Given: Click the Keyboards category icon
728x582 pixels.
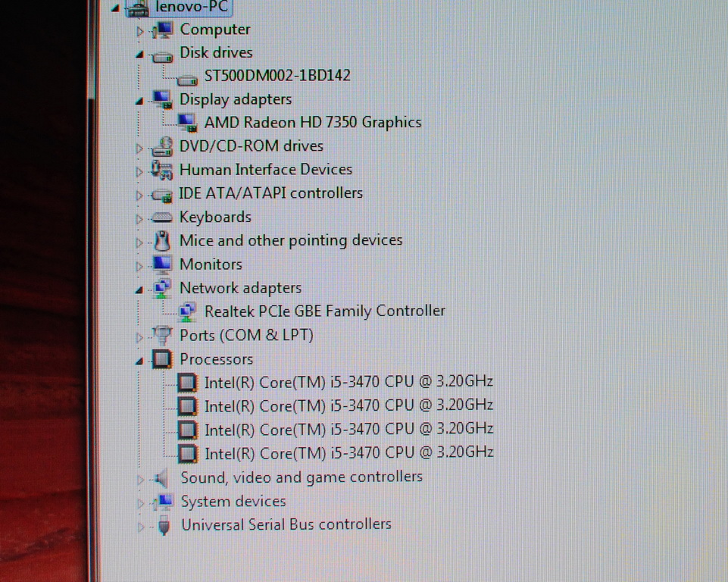Looking at the screenshot, I should point(162,217).
